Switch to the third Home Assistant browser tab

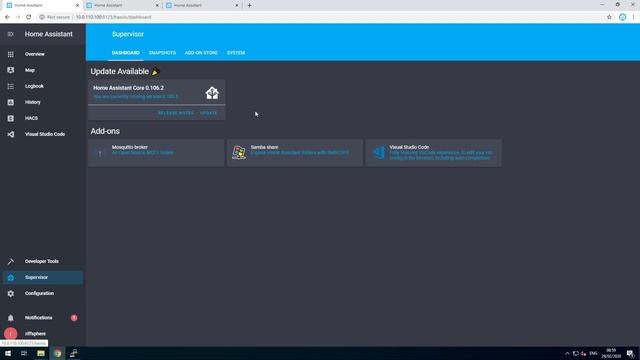pyautogui.click(x=201, y=5)
